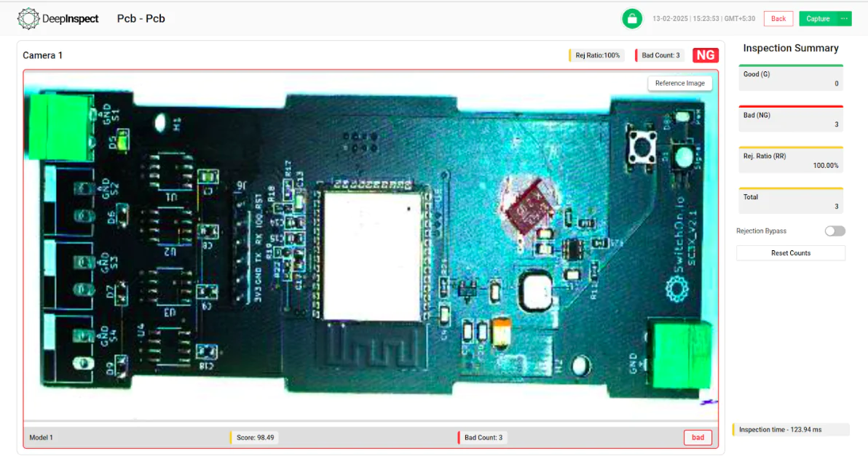Open the Reference Image view
This screenshot has width=868, height=459.
point(679,83)
